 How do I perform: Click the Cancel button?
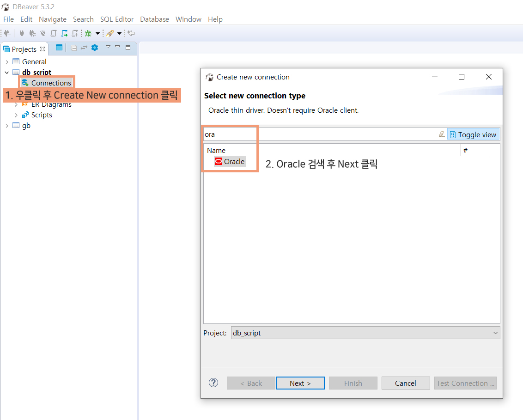[x=406, y=383]
